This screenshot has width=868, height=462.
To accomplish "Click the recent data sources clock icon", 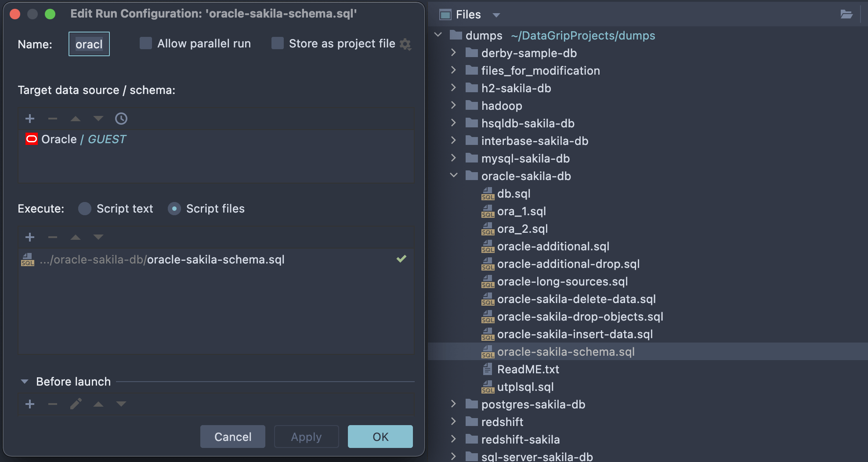I will pyautogui.click(x=121, y=119).
